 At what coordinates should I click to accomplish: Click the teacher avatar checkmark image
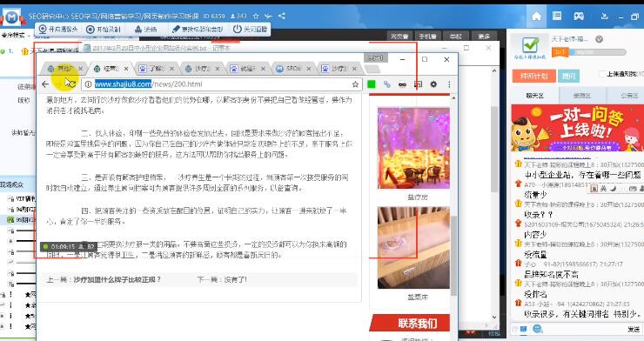coord(530,46)
